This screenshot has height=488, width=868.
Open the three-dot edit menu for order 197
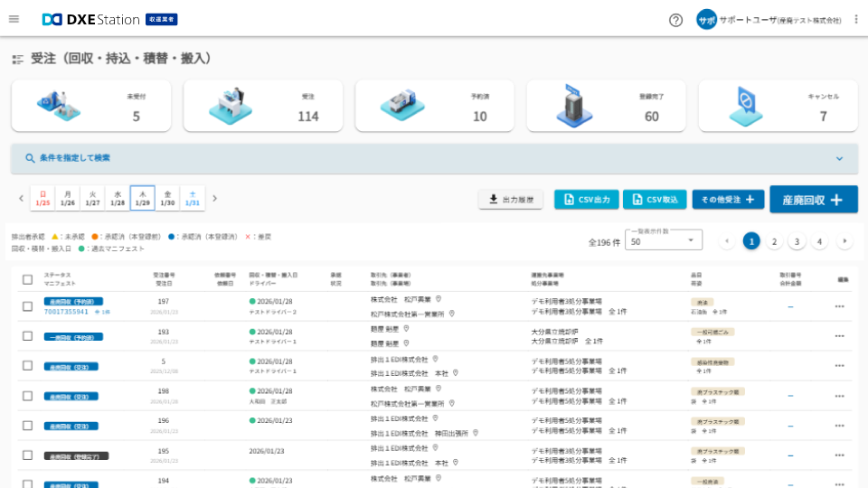coord(839,306)
